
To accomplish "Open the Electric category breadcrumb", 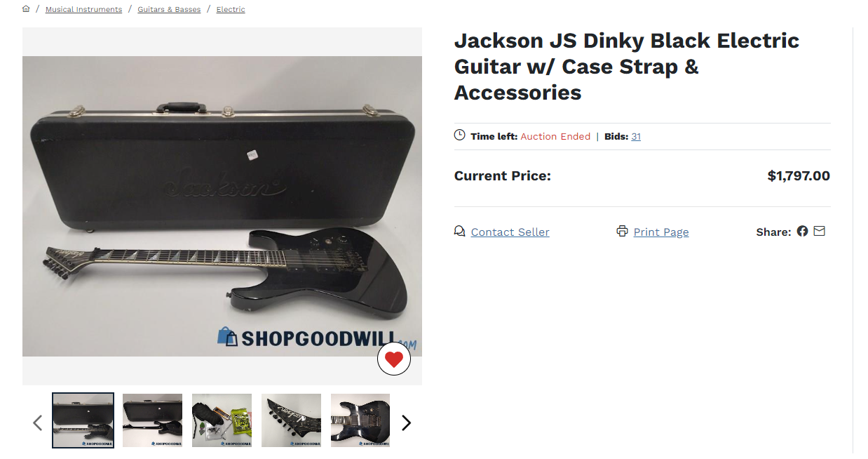I will pos(231,9).
